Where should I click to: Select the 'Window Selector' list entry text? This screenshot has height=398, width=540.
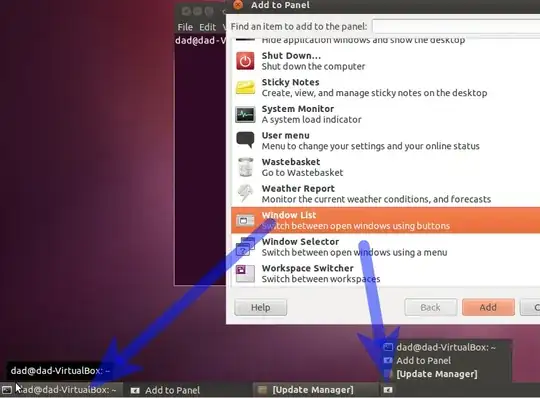pos(300,242)
